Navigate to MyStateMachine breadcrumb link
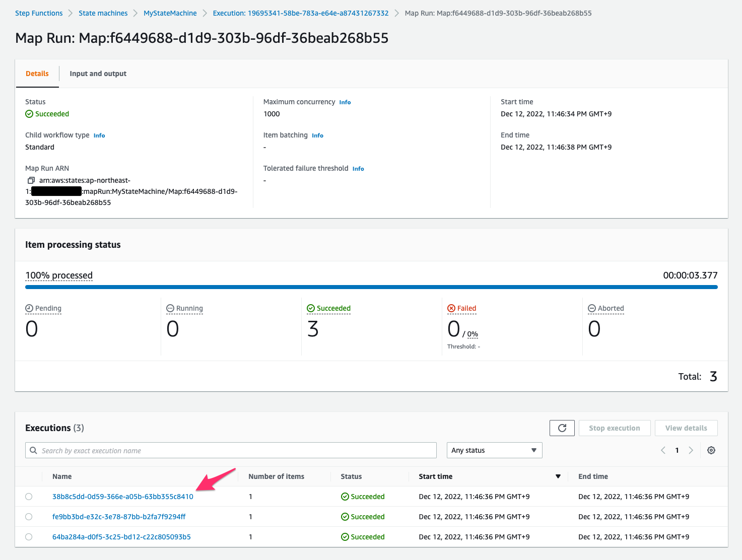 [170, 13]
